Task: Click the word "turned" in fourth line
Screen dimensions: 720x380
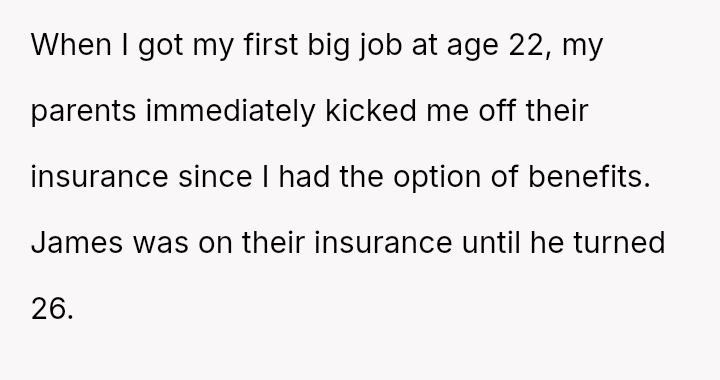Action: pos(619,243)
